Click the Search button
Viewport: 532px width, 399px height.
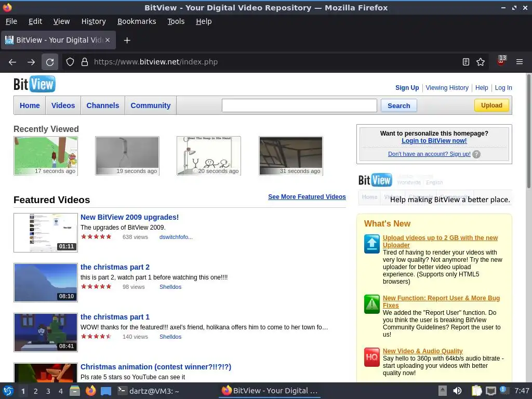(x=398, y=106)
